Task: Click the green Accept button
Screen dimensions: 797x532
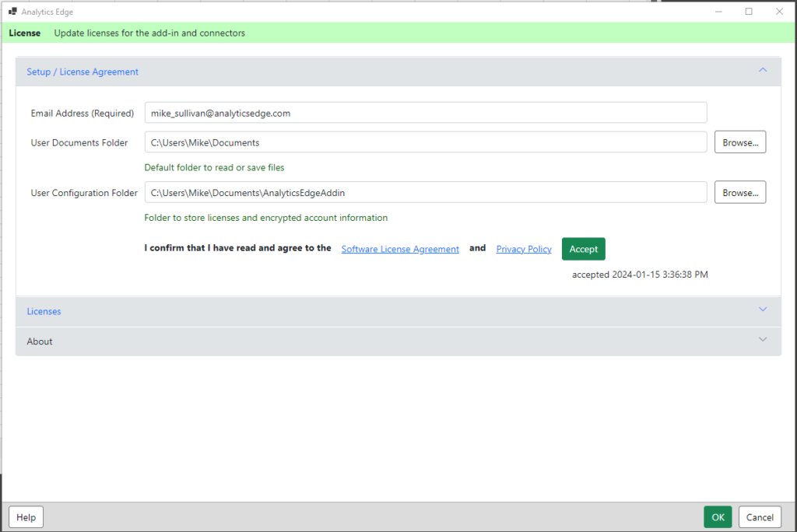Action: click(584, 249)
